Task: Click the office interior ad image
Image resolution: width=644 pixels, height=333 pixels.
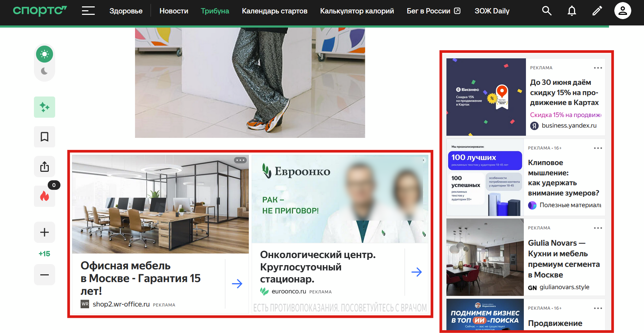Action: point(160,204)
